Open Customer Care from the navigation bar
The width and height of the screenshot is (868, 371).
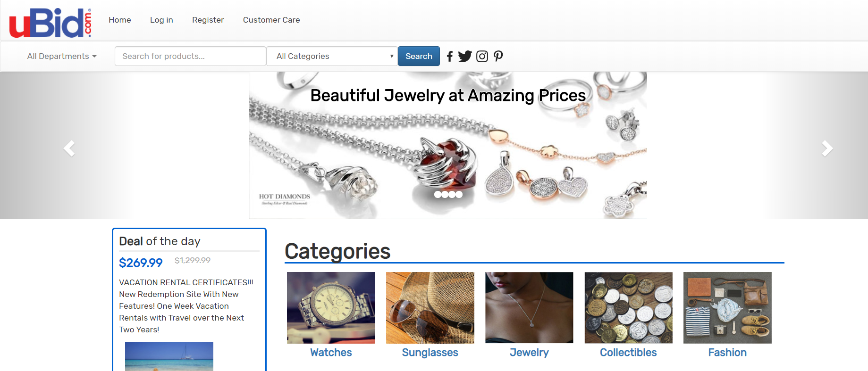(271, 20)
